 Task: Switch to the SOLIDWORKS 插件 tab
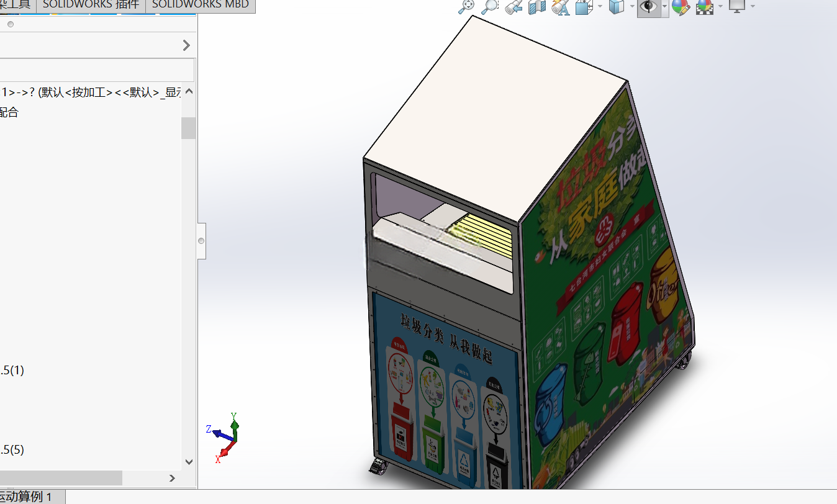pyautogui.click(x=91, y=5)
